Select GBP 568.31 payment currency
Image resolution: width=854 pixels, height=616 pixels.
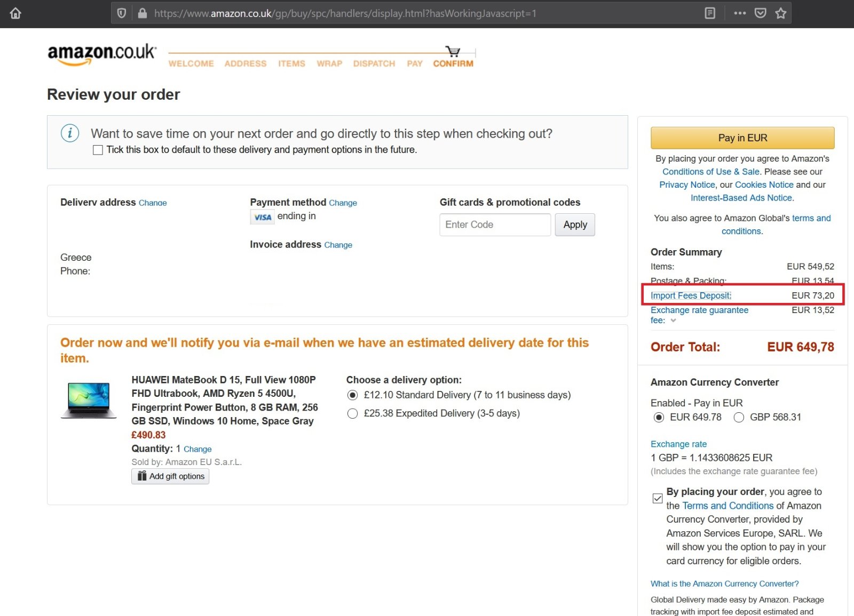point(739,417)
